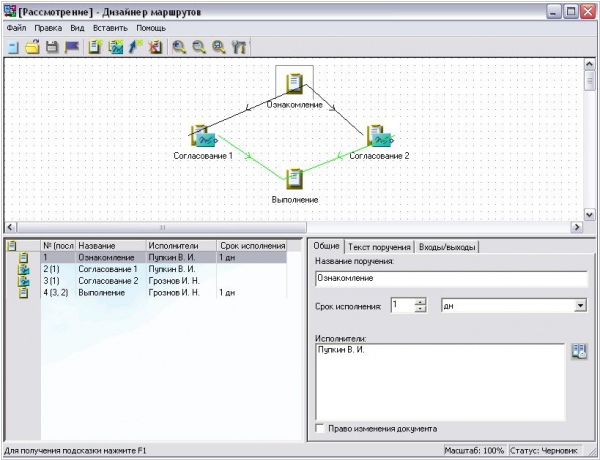Screen dimensions: 600x460
Task: Select the Согласование 2 node icon
Action: click(377, 136)
